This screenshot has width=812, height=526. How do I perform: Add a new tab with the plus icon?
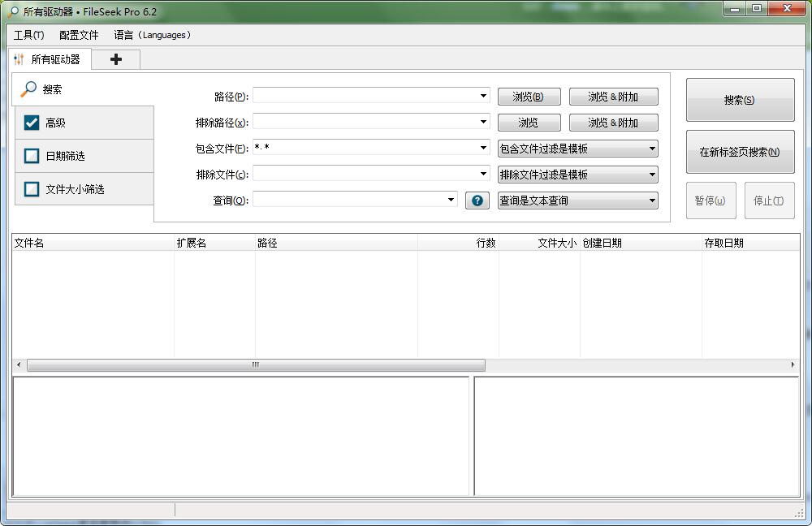[116, 59]
